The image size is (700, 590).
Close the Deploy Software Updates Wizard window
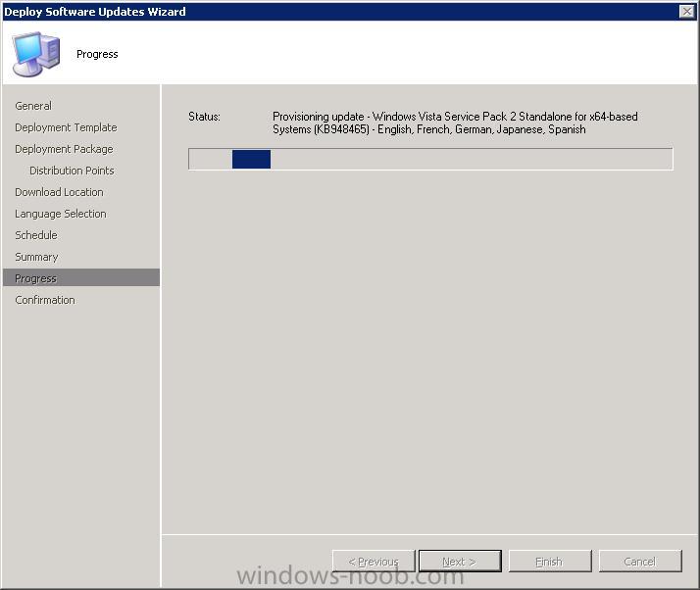coord(686,11)
